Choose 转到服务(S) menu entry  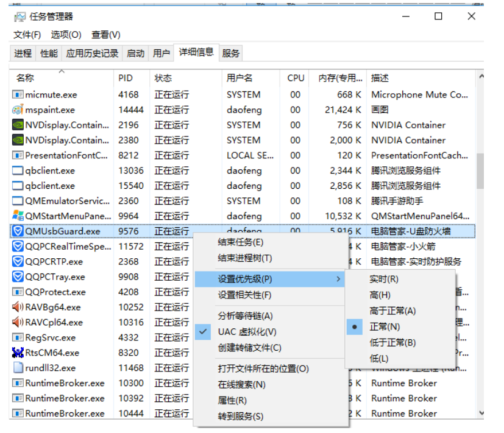click(x=270, y=417)
